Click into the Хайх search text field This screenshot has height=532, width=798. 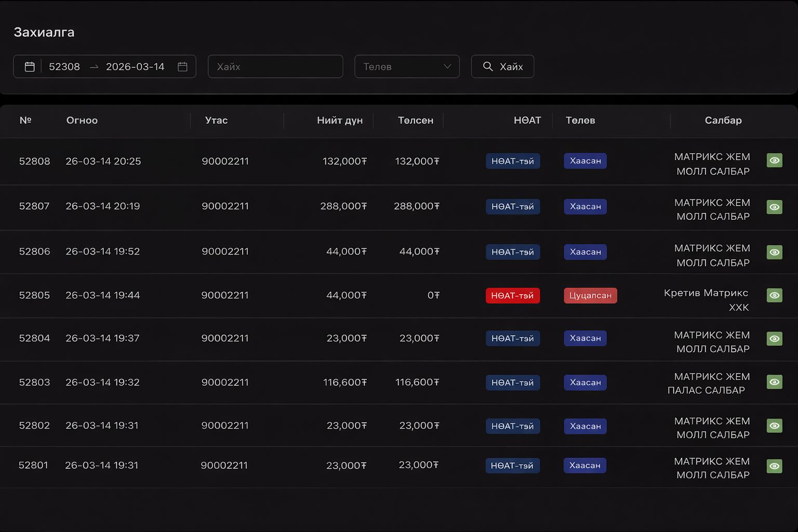point(275,66)
